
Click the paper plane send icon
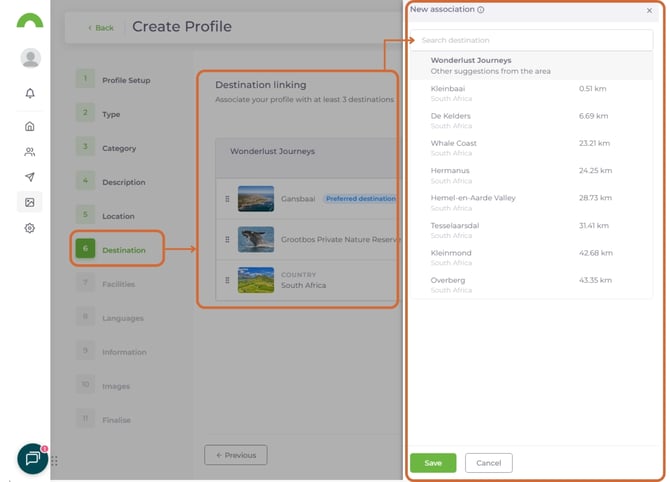[30, 177]
